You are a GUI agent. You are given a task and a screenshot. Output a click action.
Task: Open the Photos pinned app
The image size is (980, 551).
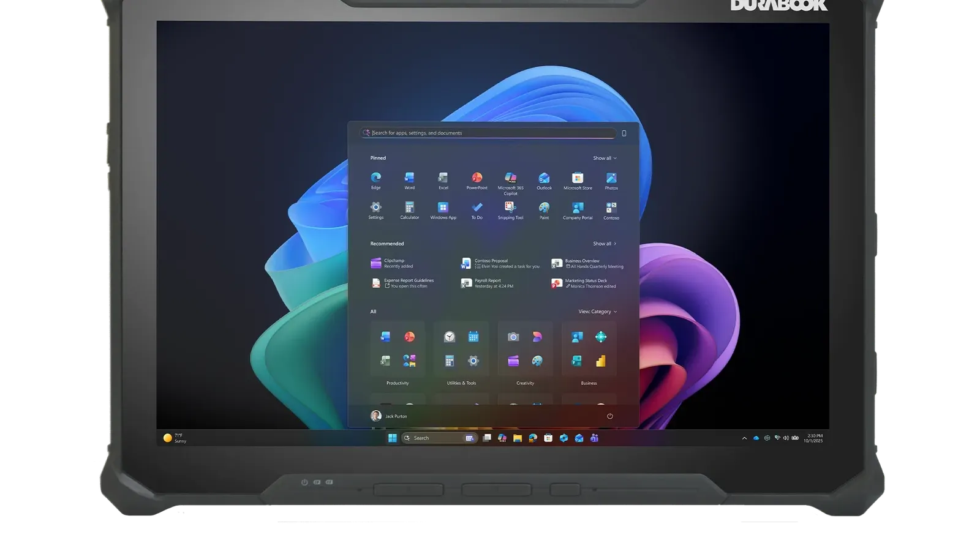pos(611,181)
